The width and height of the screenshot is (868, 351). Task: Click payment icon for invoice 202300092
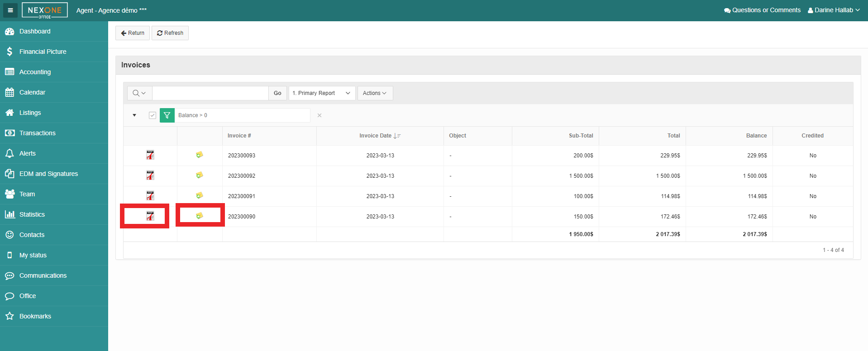click(199, 175)
